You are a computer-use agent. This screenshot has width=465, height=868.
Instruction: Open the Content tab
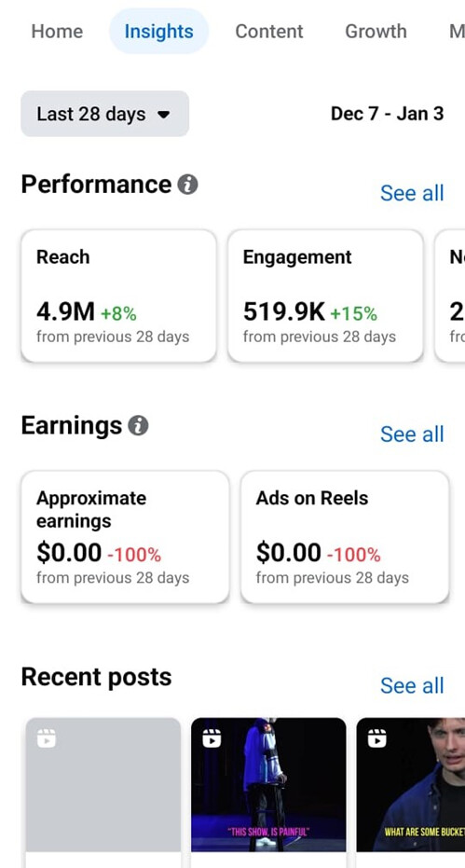click(269, 31)
